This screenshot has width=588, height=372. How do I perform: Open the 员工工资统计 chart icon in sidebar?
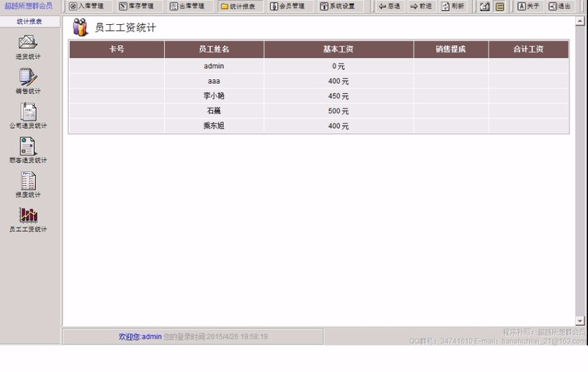point(28,215)
